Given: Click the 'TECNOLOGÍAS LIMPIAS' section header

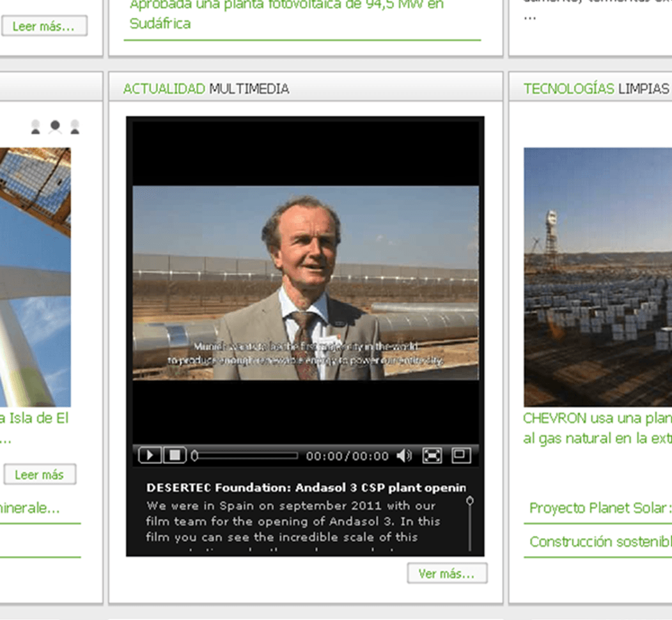Looking at the screenshot, I should pos(596,89).
